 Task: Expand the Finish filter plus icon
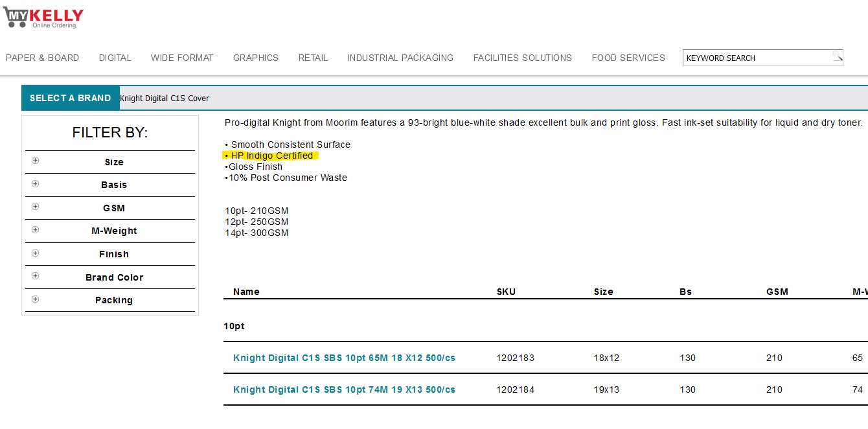pyautogui.click(x=35, y=253)
